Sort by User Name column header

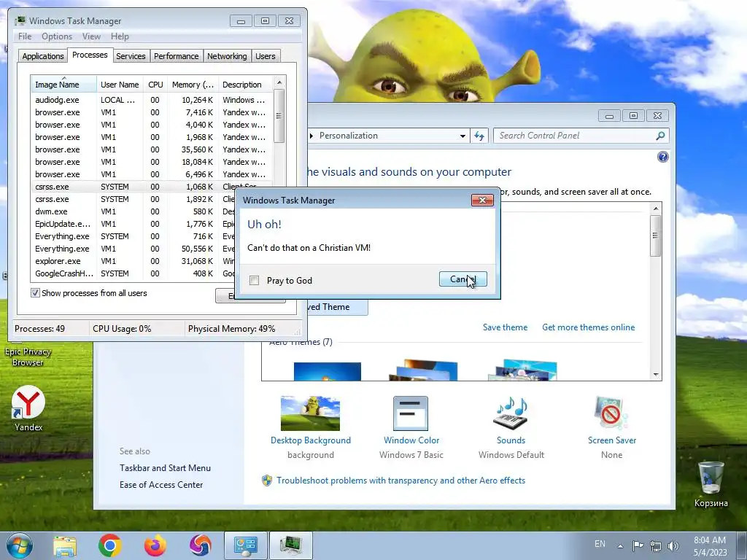[x=120, y=85]
